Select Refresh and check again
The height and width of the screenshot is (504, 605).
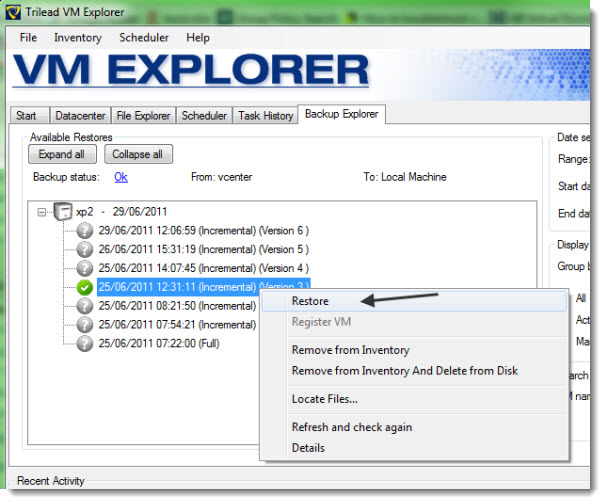point(414,427)
